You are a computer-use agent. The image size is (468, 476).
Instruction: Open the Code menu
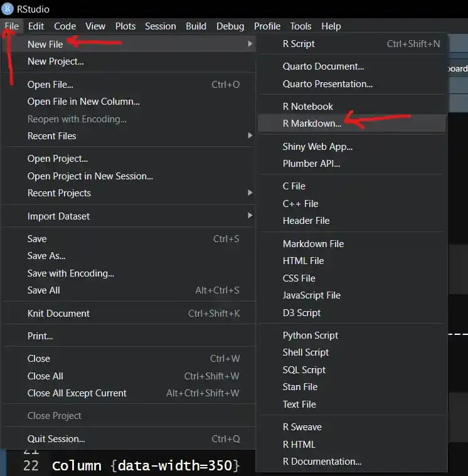pyautogui.click(x=65, y=26)
